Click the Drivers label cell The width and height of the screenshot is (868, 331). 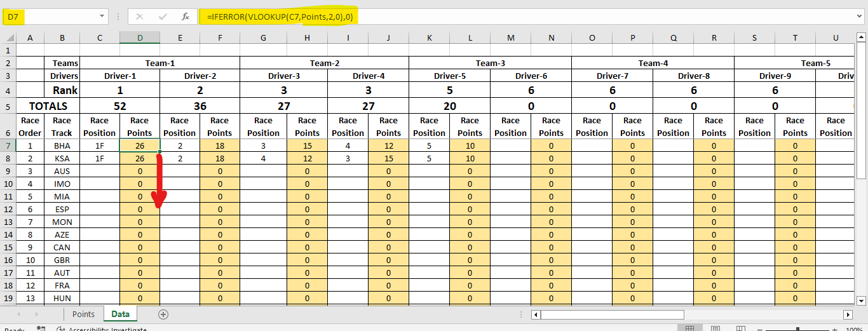[x=62, y=76]
